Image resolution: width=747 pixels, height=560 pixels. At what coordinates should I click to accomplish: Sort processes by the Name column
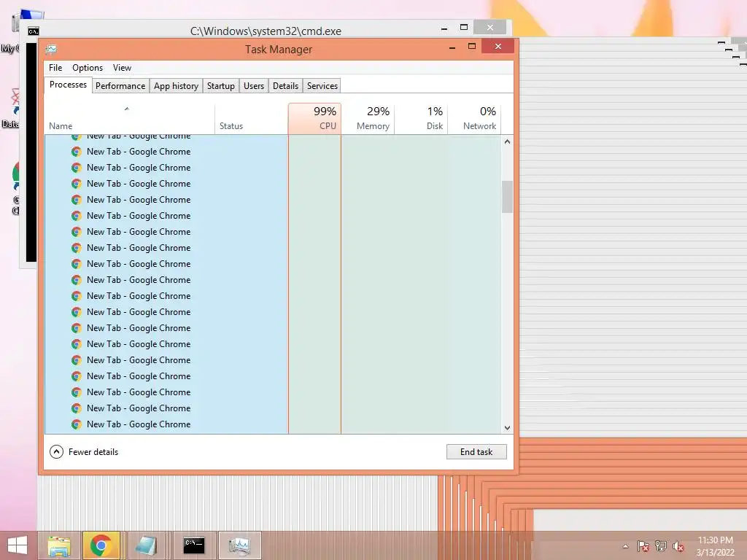(x=130, y=119)
